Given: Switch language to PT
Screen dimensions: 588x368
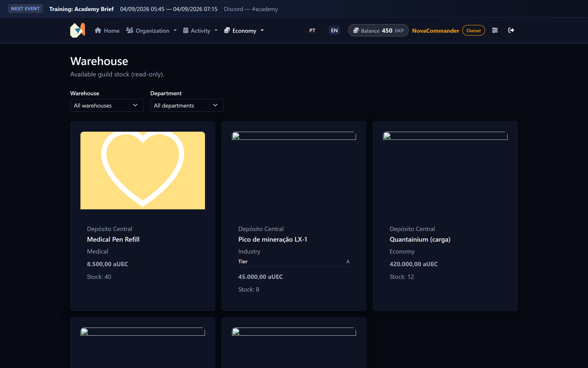Looking at the screenshot, I should pyautogui.click(x=312, y=30).
